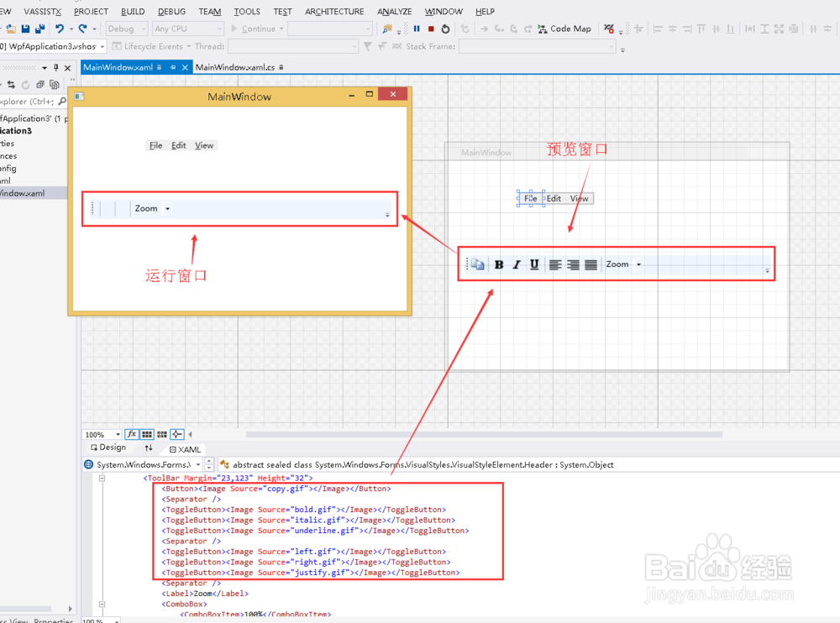Select the Window.xaml file in the tree

(x=34, y=193)
